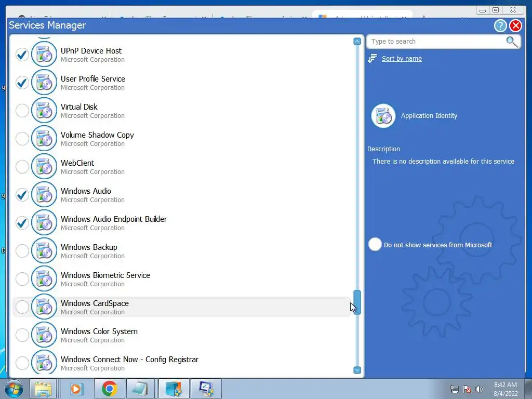532x399 pixels.
Task: Click the User Profile Service icon
Action: (44, 82)
